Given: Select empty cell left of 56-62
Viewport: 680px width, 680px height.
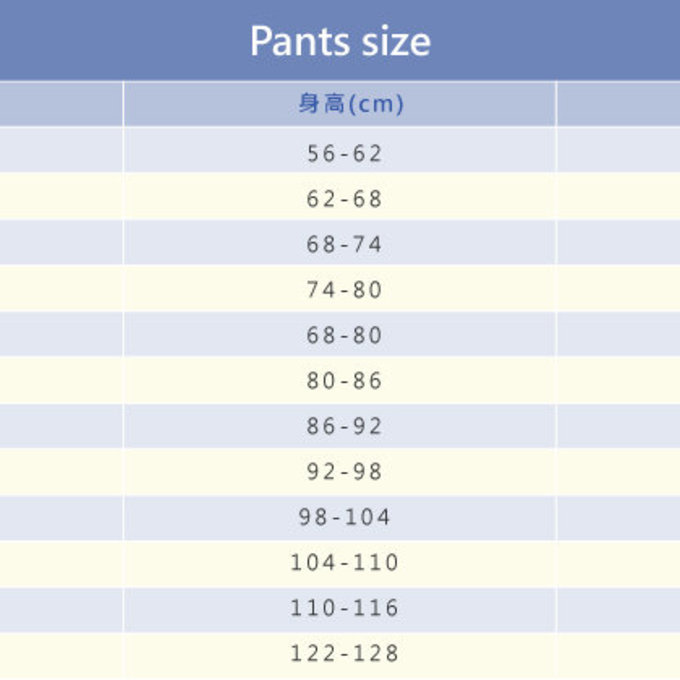Looking at the screenshot, I should point(61,153).
